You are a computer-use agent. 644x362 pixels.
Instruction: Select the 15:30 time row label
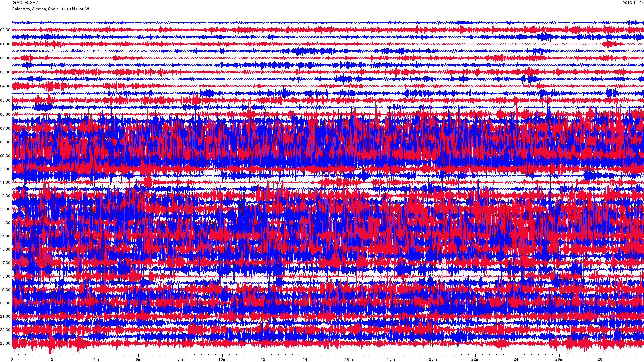point(5,236)
